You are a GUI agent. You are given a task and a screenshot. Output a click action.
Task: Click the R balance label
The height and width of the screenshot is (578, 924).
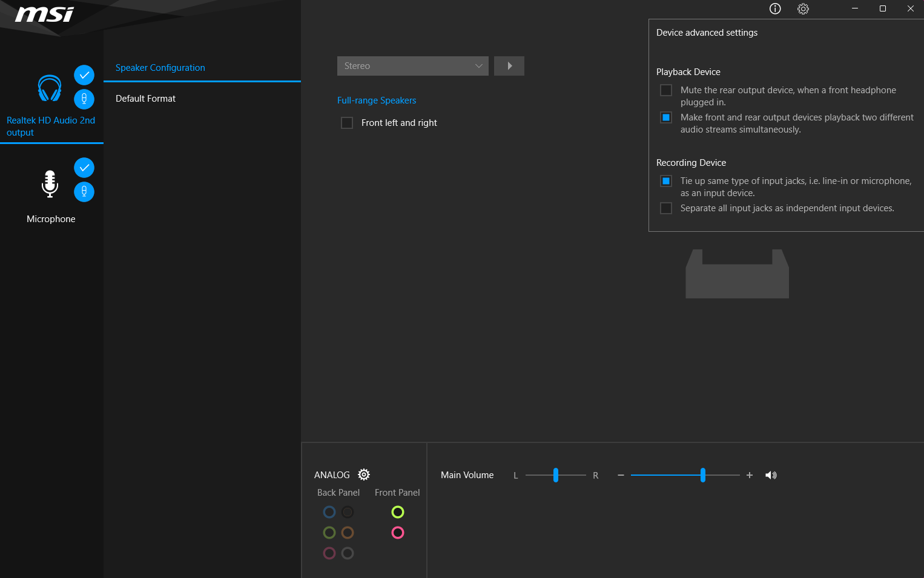[596, 476]
